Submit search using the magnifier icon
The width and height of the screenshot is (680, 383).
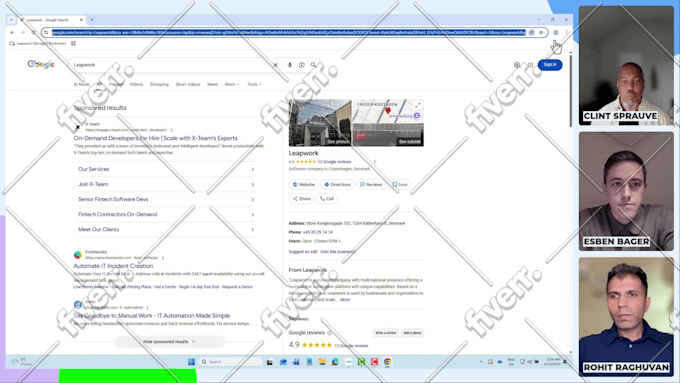tap(314, 65)
